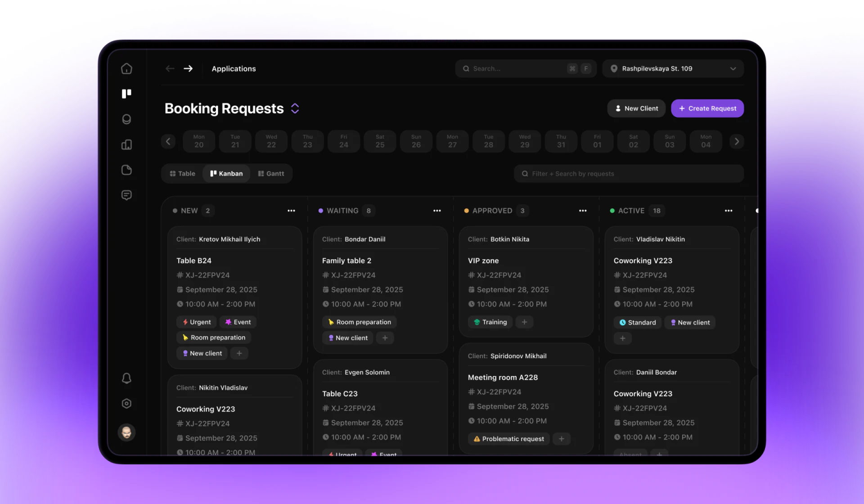This screenshot has height=504, width=864.
Task: Click the Create Request button
Action: 707,108
